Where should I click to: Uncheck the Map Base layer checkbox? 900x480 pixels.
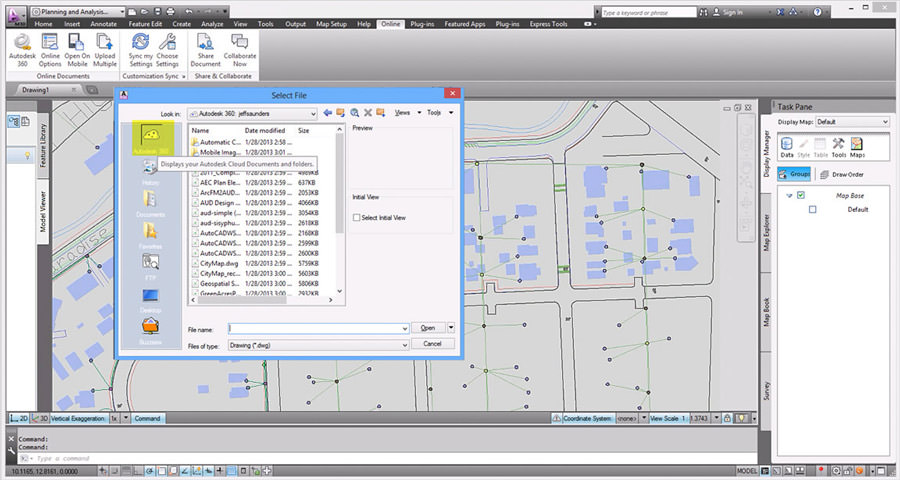point(801,195)
